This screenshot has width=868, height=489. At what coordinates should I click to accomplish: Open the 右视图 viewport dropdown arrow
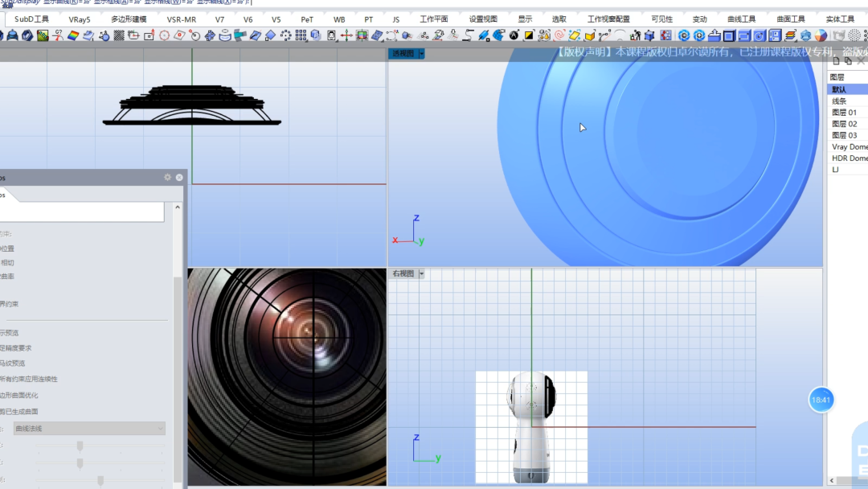tap(422, 273)
